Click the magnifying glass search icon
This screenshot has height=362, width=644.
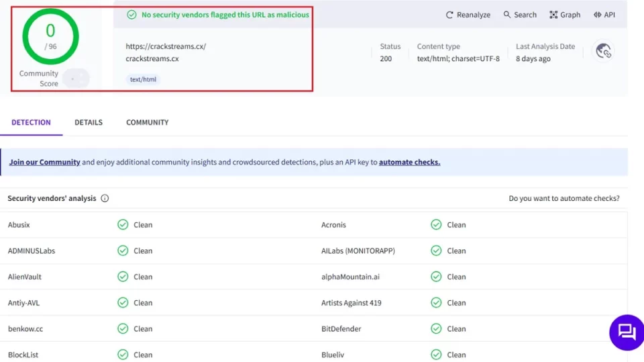pyautogui.click(x=507, y=14)
